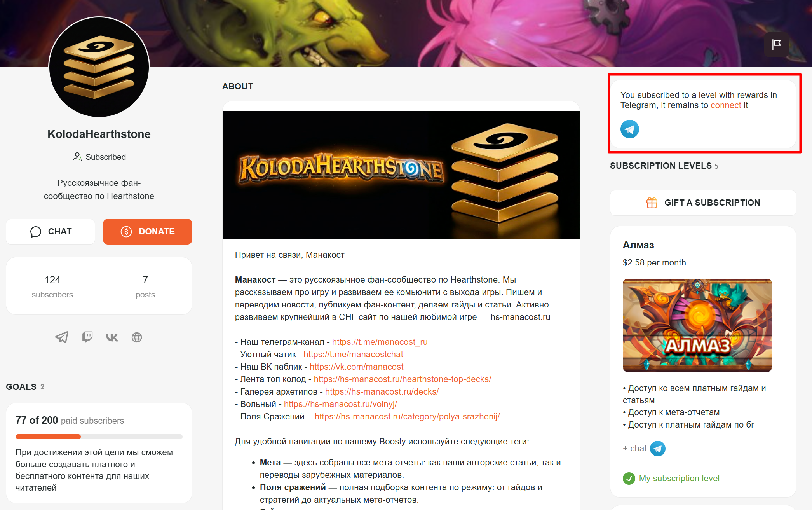Open the VK social link icon
The width and height of the screenshot is (812, 510).
coord(112,337)
